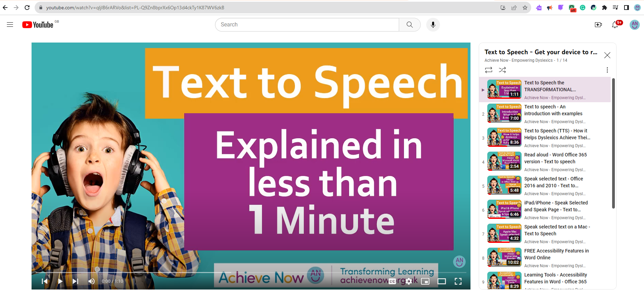This screenshot has height=295, width=644.
Task: Open the browser media control queue icon
Action: [x=616, y=8]
